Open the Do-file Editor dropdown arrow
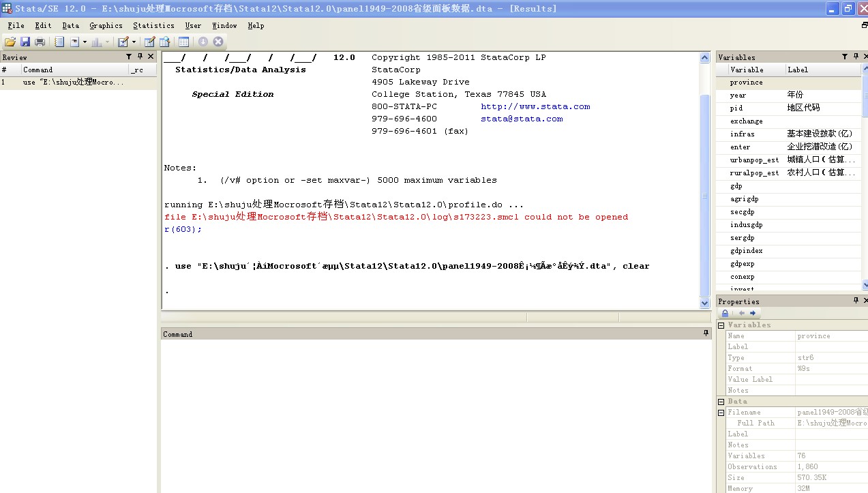 pyautogui.click(x=134, y=42)
